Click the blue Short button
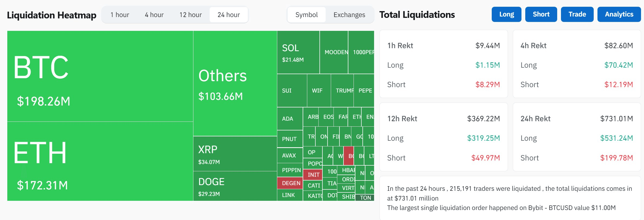The width and height of the screenshot is (644, 220). tap(541, 14)
